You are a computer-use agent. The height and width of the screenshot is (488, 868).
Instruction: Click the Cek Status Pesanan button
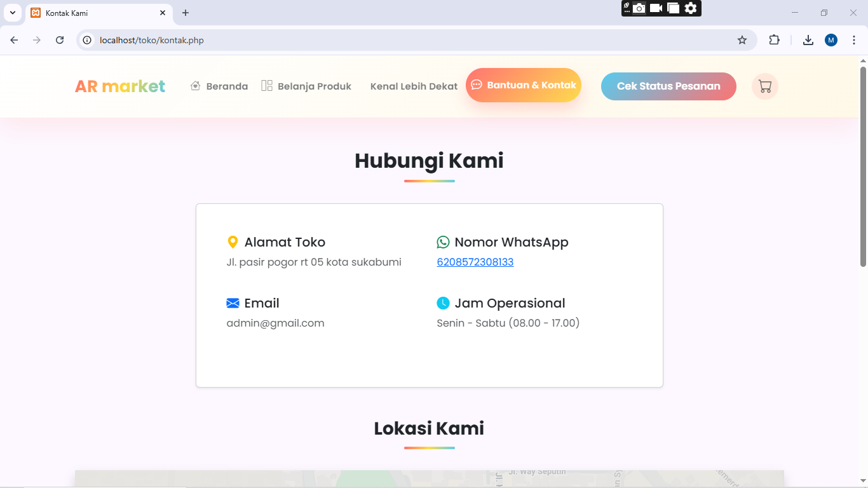point(668,86)
